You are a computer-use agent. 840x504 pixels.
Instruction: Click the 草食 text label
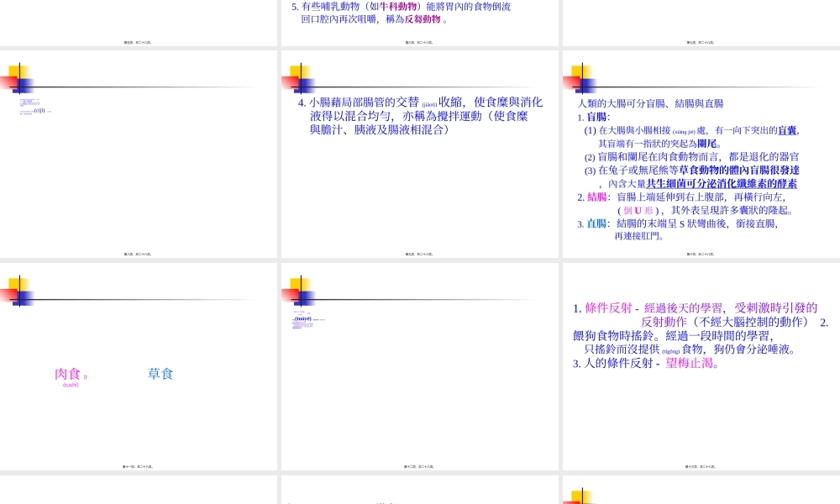[159, 374]
